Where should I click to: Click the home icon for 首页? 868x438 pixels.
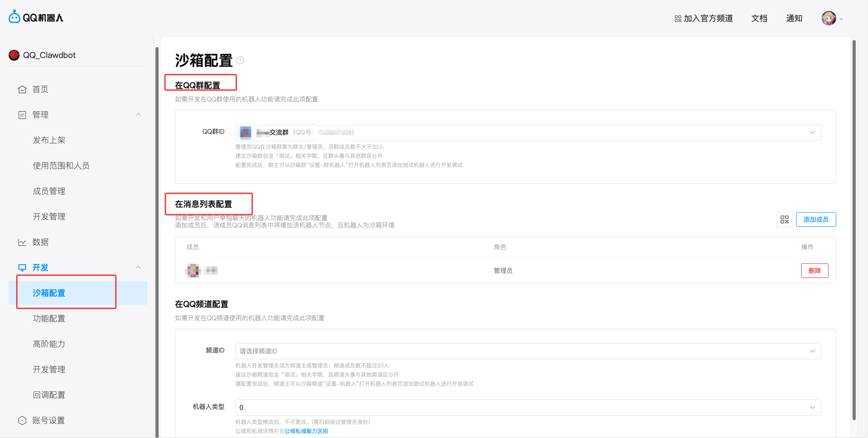(22, 89)
